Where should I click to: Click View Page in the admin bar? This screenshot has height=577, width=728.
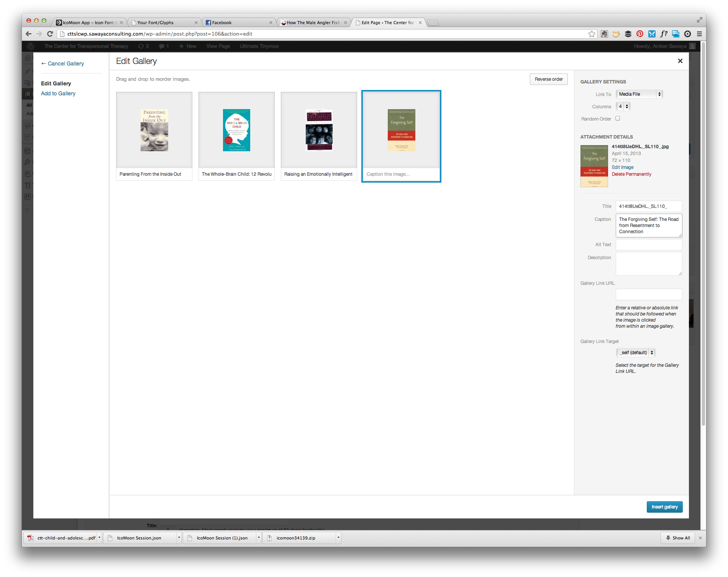(218, 46)
